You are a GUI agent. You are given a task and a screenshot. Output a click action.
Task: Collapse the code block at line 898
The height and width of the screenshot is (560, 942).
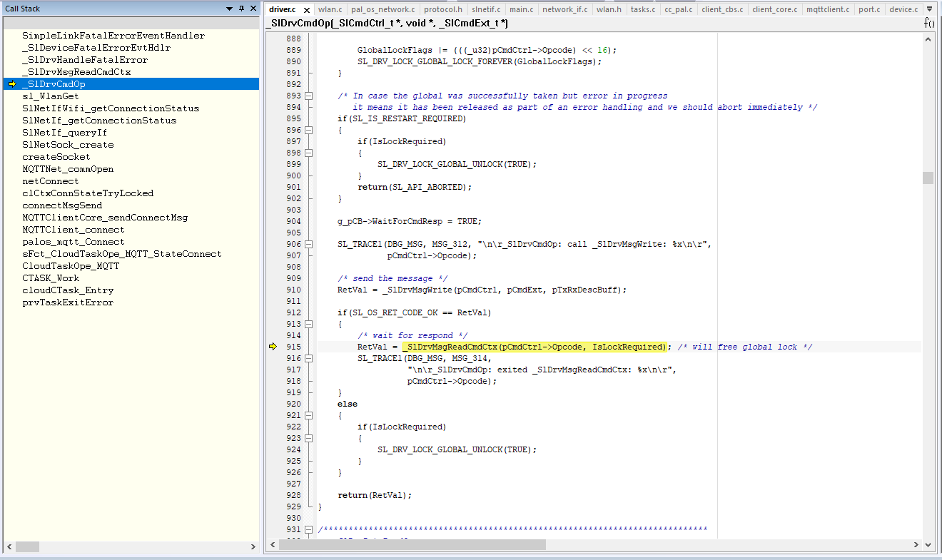tap(308, 153)
